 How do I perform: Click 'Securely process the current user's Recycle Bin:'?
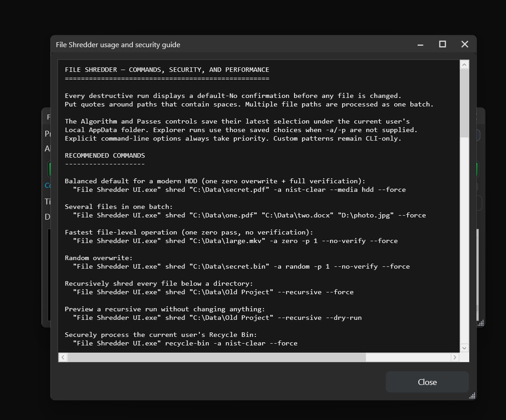coord(161,335)
